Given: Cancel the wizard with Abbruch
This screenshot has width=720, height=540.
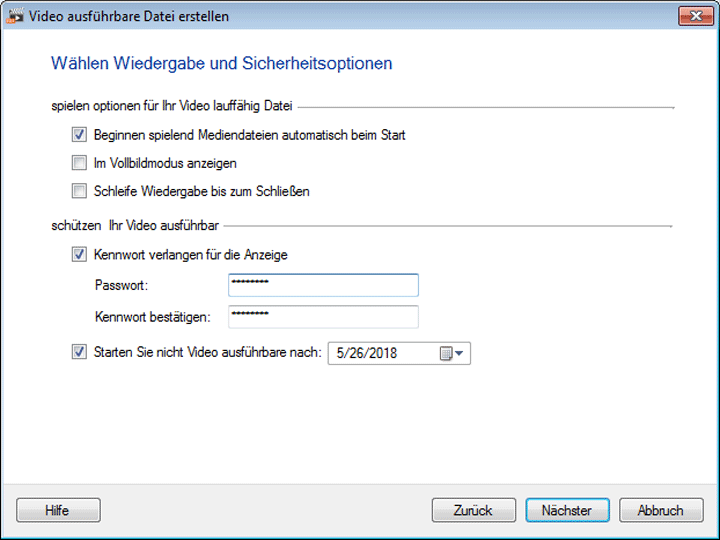Looking at the screenshot, I should (660, 510).
